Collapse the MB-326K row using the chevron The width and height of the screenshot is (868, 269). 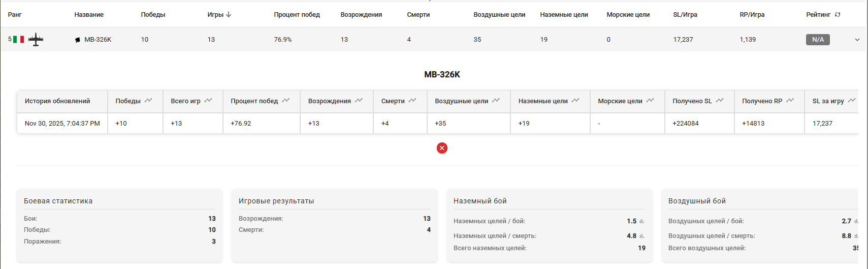[857, 40]
